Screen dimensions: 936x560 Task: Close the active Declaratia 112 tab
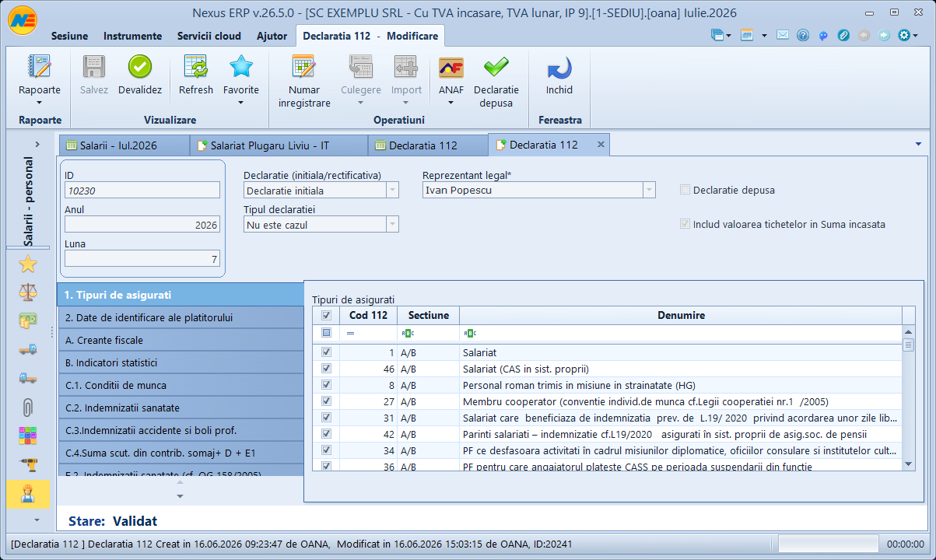coord(601,145)
